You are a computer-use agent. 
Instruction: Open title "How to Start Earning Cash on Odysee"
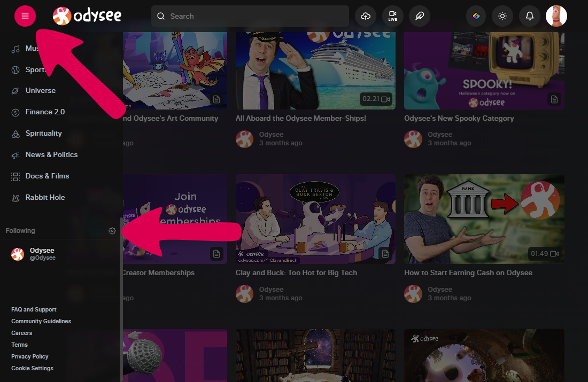pos(468,273)
